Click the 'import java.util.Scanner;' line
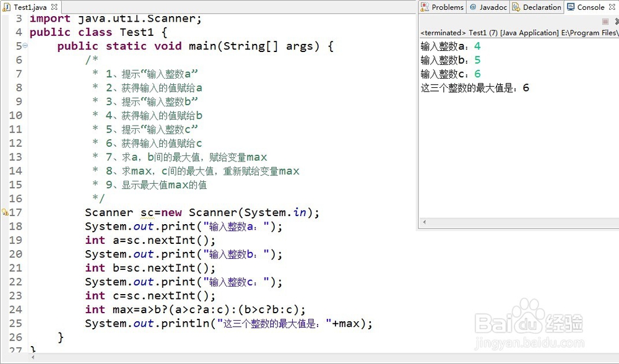The width and height of the screenshot is (619, 364). (x=116, y=19)
